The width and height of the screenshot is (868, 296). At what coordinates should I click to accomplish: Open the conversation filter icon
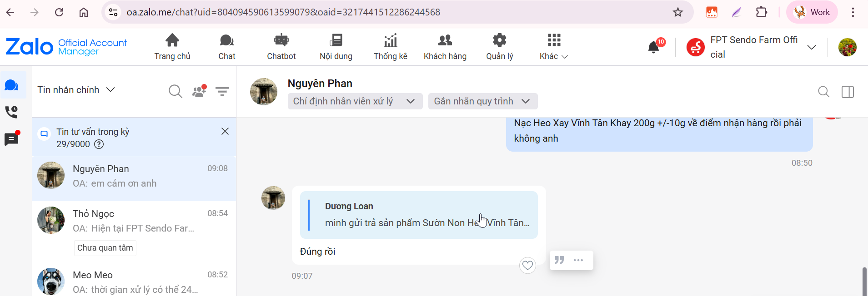(222, 91)
